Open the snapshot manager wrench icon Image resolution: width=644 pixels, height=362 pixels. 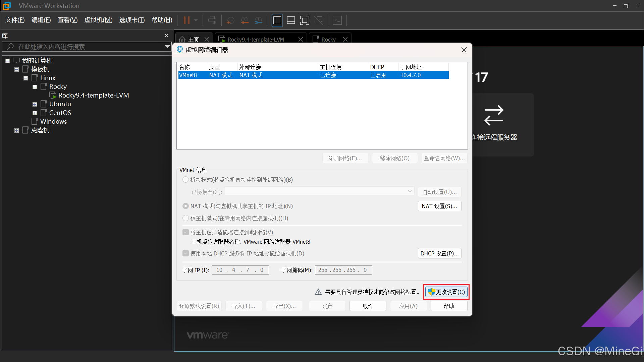tap(259, 20)
